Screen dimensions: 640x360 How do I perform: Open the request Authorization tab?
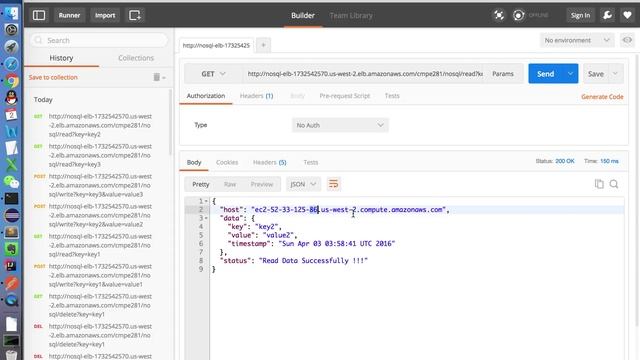click(x=206, y=96)
